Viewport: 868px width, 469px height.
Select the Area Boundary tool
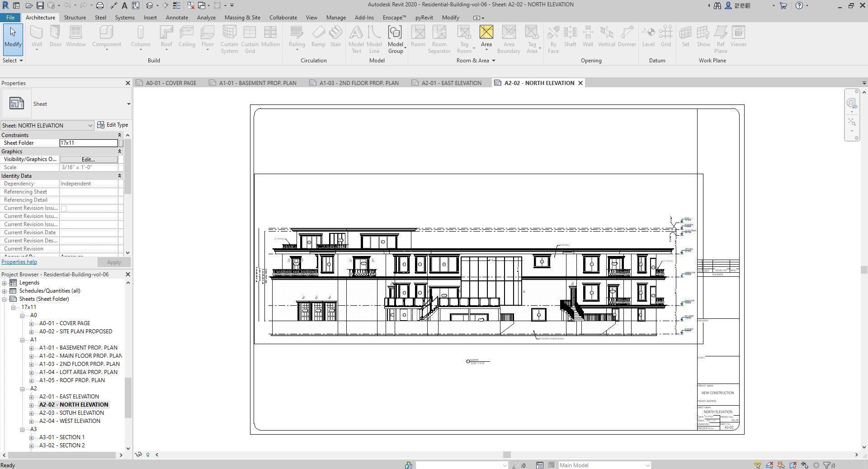coord(509,39)
